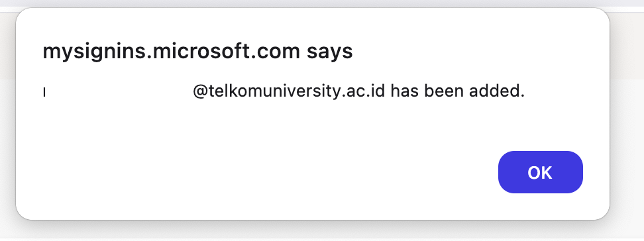Click the small vertical mark starting the message line

44,93
